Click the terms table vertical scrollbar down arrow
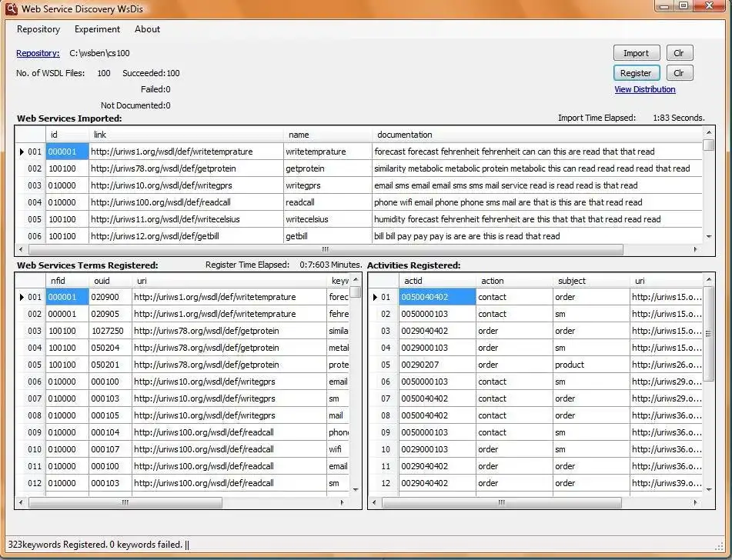 pos(356,489)
